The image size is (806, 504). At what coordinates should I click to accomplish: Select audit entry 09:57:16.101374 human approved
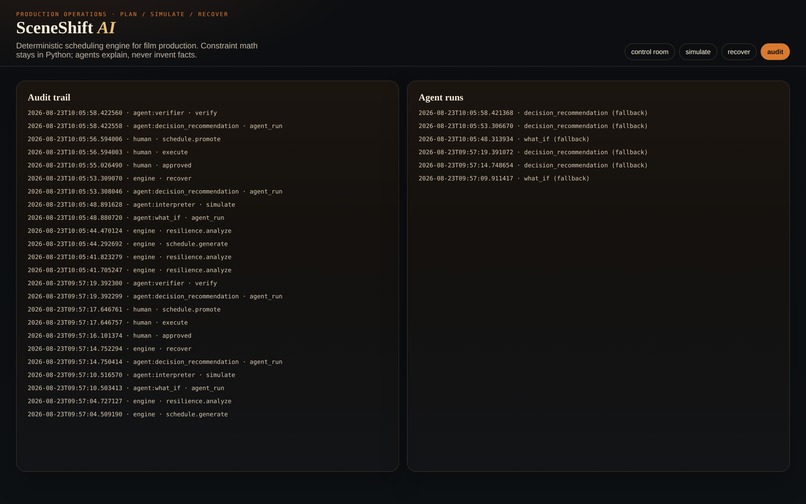(x=109, y=336)
